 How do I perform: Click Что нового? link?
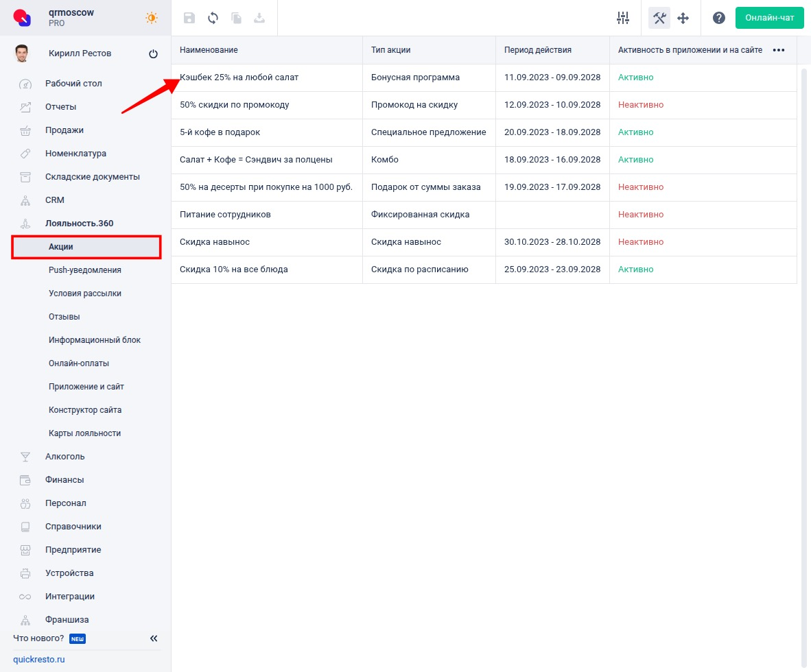point(38,638)
